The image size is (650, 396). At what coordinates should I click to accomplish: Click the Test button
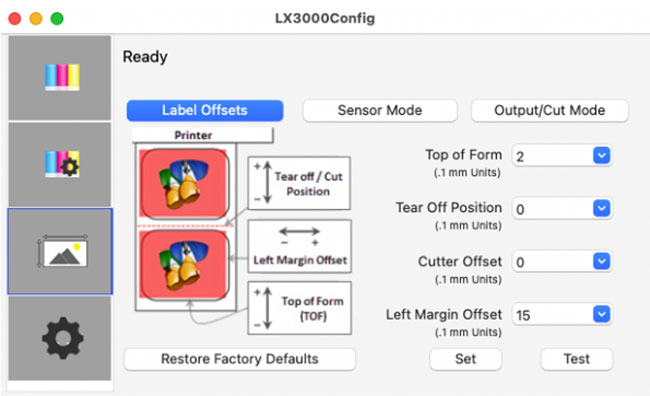tap(577, 359)
